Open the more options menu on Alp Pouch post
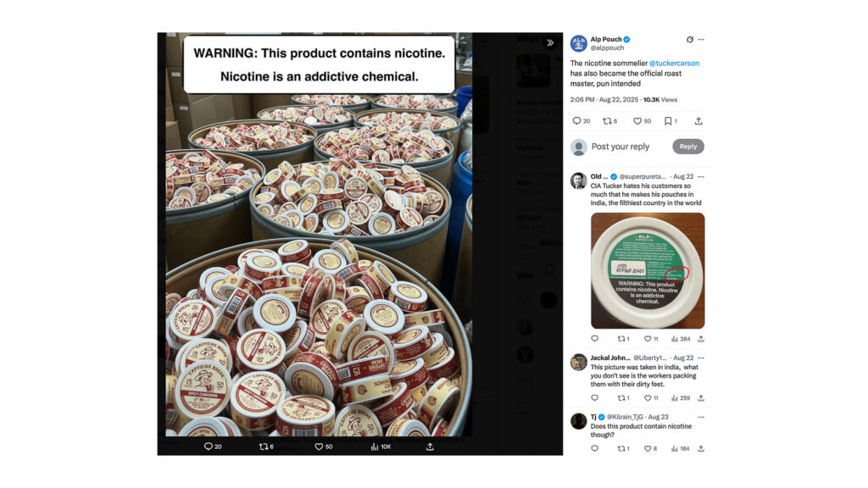The image size is (868, 488). [x=701, y=39]
